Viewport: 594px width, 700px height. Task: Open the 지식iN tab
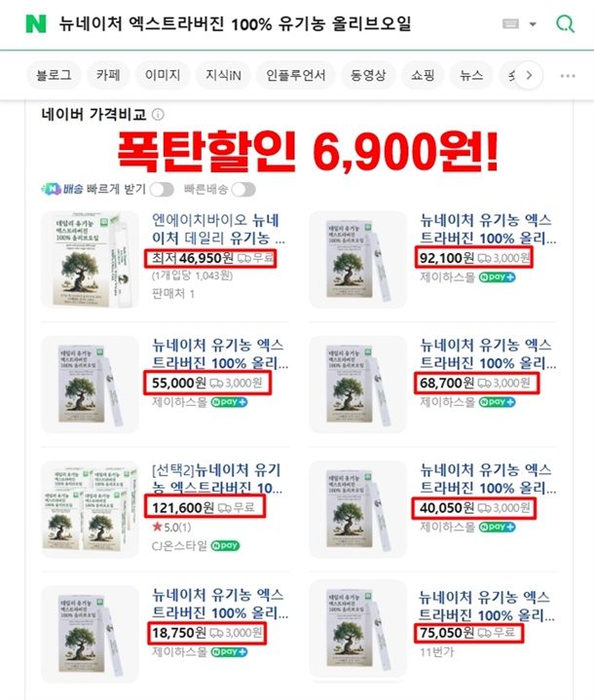click(x=223, y=75)
